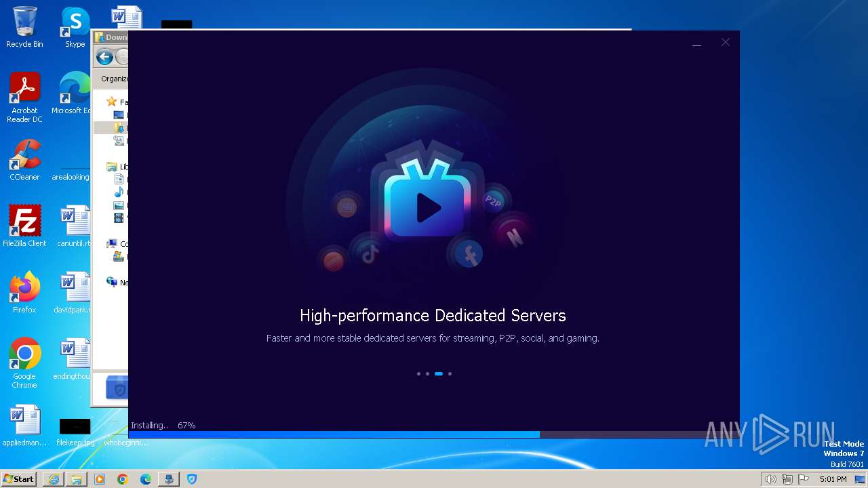Go to the fourth carousel slide dot
Screen dimensions: 868x488
[450, 373]
